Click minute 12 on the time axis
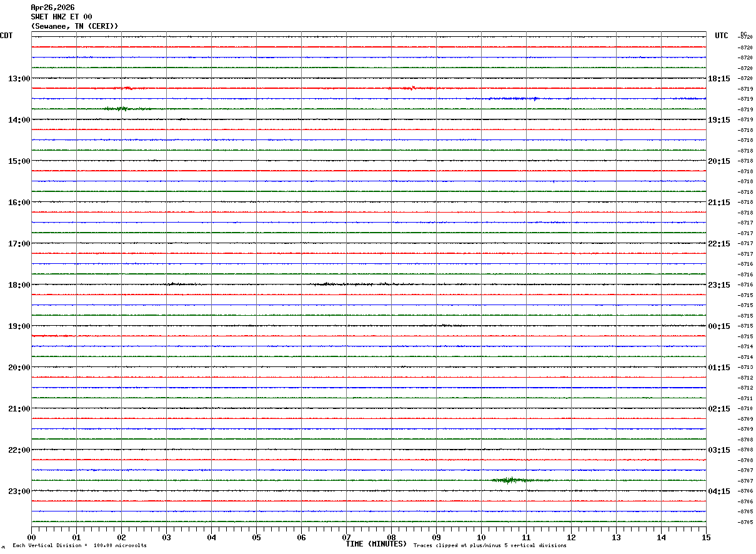Screen dimensions: 756x554 tap(572, 537)
